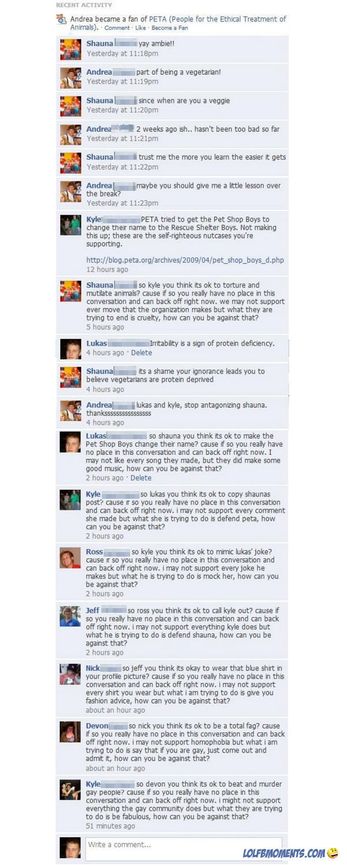Viewport: 347px width, 868px height.
Task: Click in the Write a comment field
Action: point(183,848)
